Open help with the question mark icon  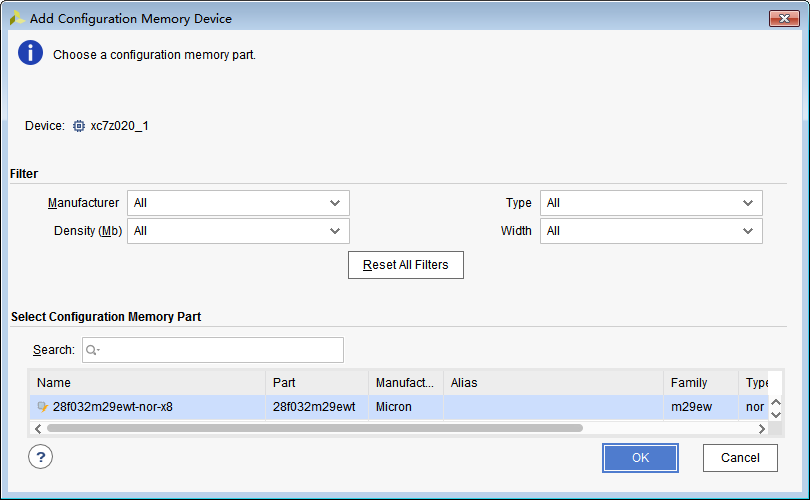(x=40, y=457)
